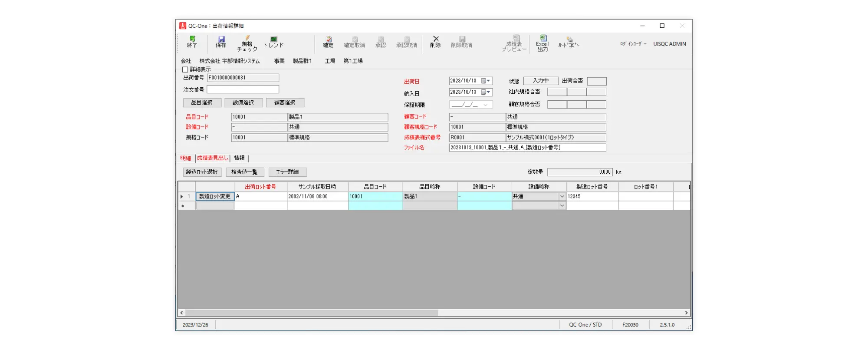Switch to the 成績表見出し tab
Viewport: 868px width, 350px height.
[212, 158]
